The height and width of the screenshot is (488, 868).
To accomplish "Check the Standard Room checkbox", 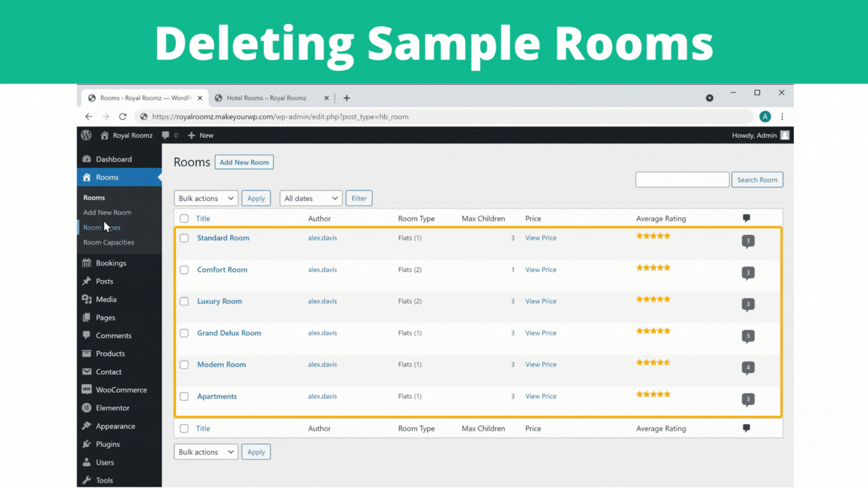I will pyautogui.click(x=184, y=238).
